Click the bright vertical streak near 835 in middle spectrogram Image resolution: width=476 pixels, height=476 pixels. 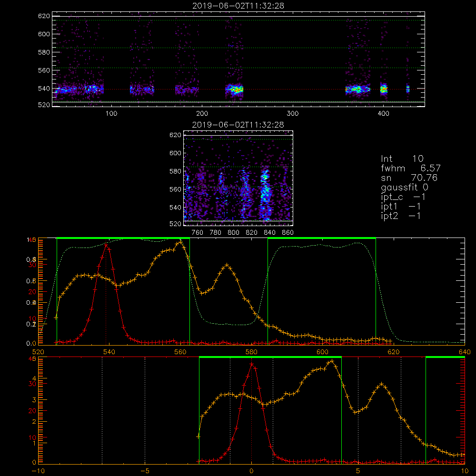265,193
